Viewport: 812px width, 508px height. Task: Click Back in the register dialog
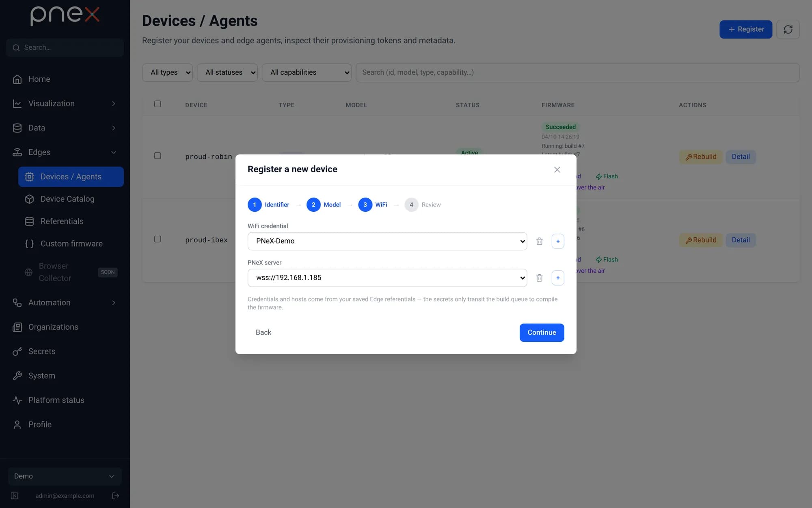(263, 332)
